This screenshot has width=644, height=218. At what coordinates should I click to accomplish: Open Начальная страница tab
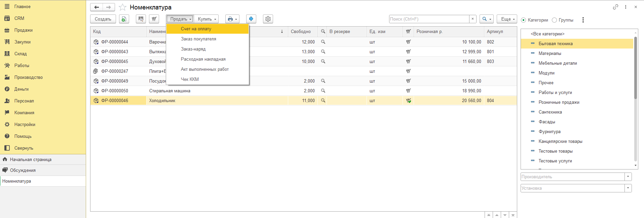tap(43, 159)
